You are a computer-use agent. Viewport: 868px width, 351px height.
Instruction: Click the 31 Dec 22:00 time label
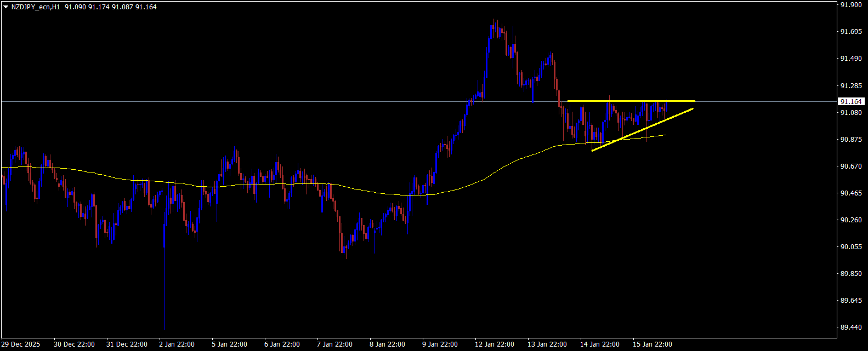pyautogui.click(x=127, y=344)
